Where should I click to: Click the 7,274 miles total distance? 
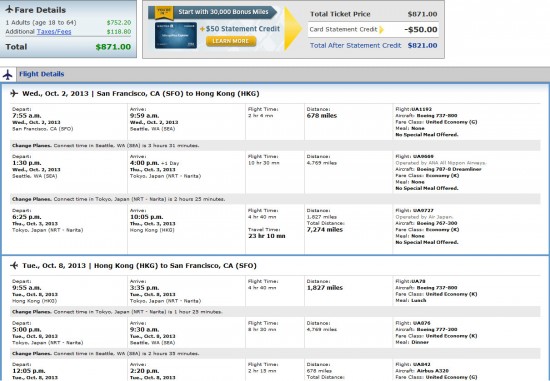(x=325, y=230)
